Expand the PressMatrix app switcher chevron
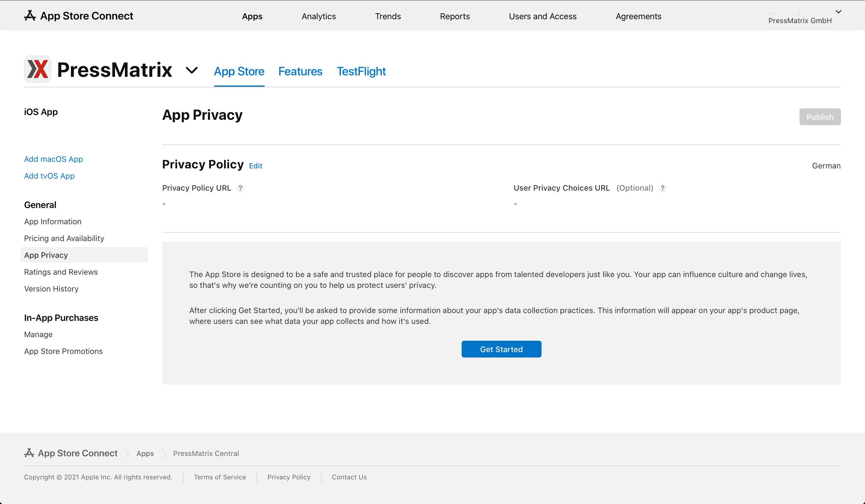 pyautogui.click(x=192, y=70)
